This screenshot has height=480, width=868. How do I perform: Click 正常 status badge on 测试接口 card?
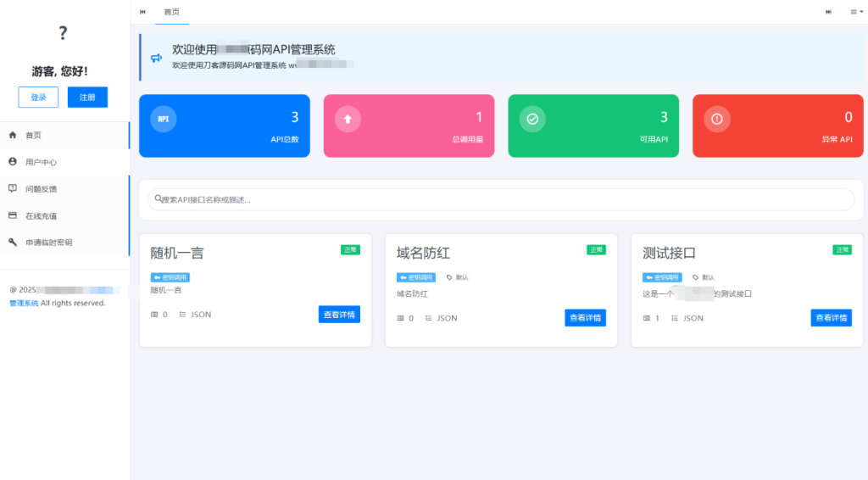click(843, 249)
